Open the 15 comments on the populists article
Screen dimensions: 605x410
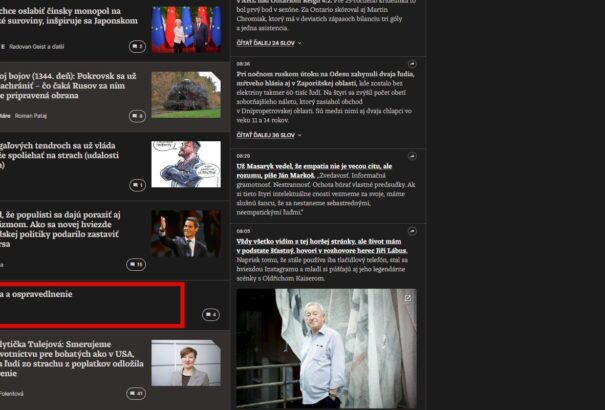pyautogui.click(x=136, y=265)
